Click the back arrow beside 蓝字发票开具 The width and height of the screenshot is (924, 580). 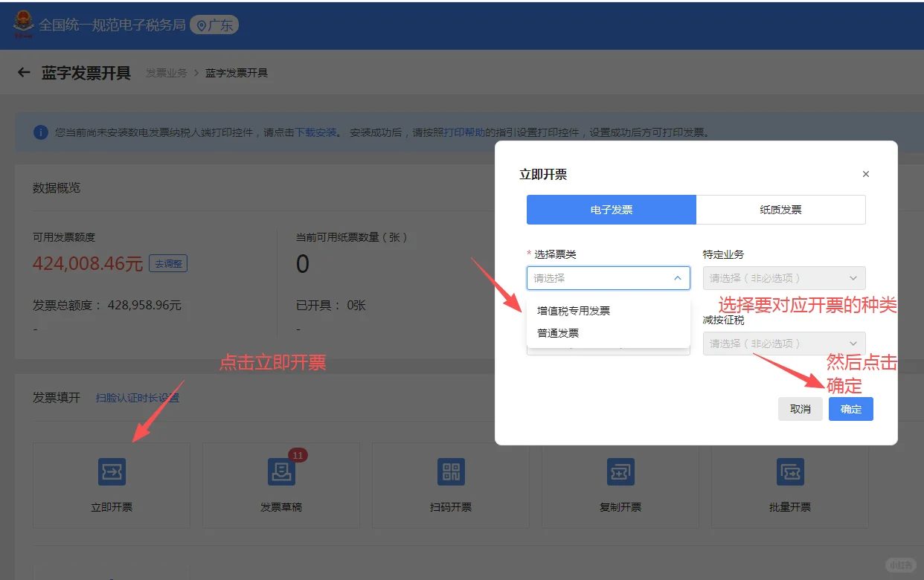pos(23,72)
